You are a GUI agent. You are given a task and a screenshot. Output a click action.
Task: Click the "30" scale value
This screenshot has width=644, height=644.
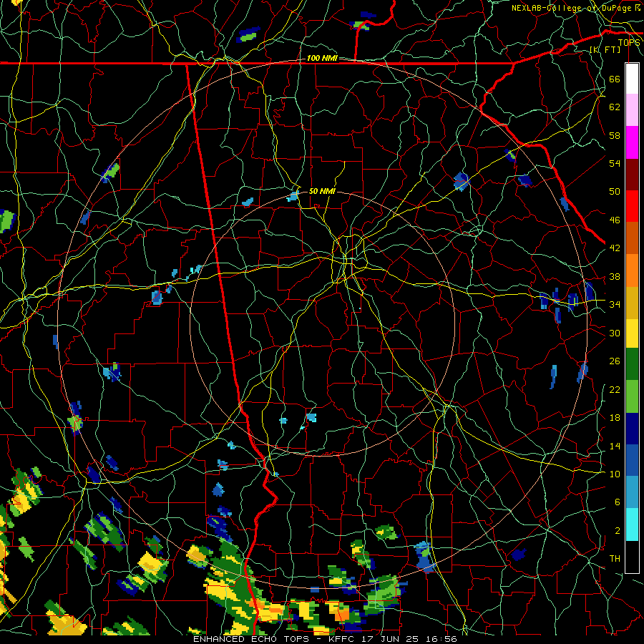tap(615, 333)
